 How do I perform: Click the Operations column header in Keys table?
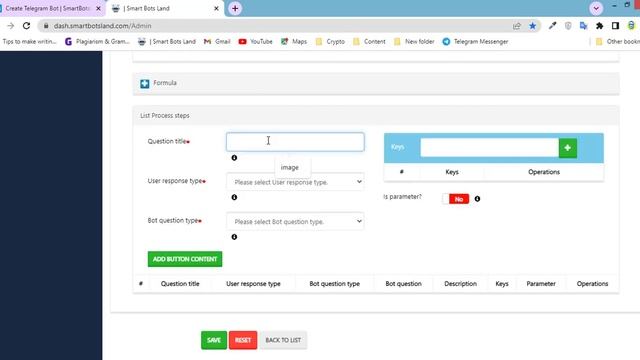(x=544, y=172)
